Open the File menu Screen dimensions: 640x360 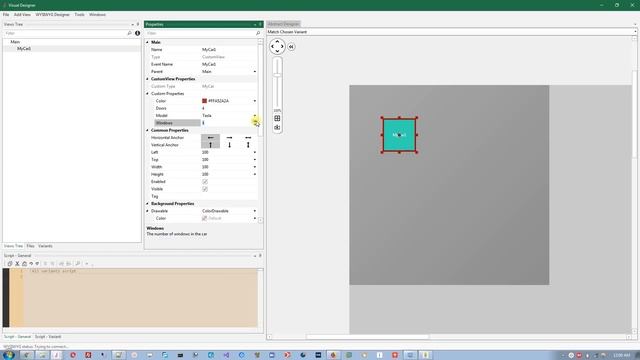(x=6, y=15)
